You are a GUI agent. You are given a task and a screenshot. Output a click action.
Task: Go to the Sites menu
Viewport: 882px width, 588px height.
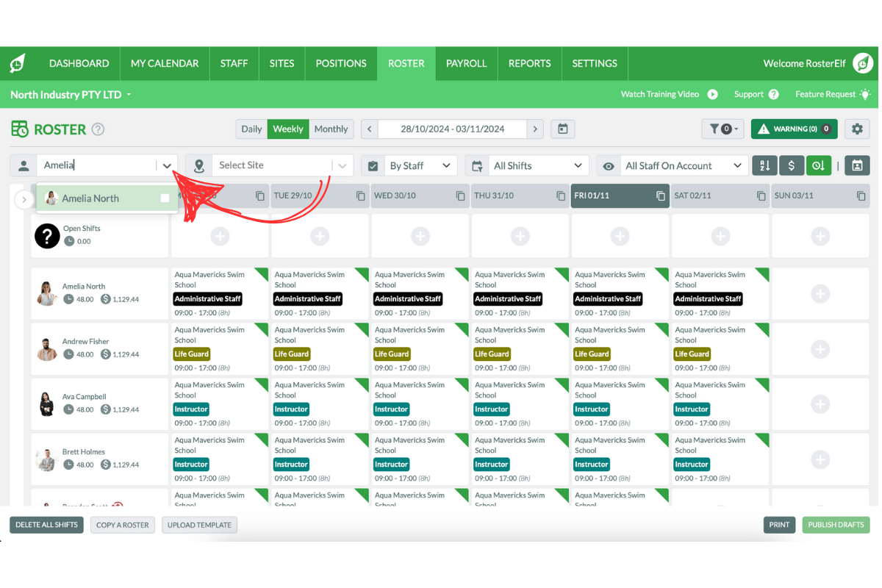[282, 63]
